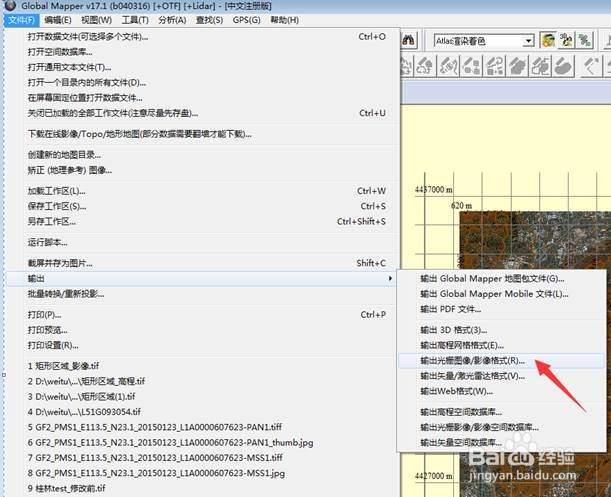Choose 打印设置(R)...
Viewport: 611px width, 497px height.
click(203, 345)
